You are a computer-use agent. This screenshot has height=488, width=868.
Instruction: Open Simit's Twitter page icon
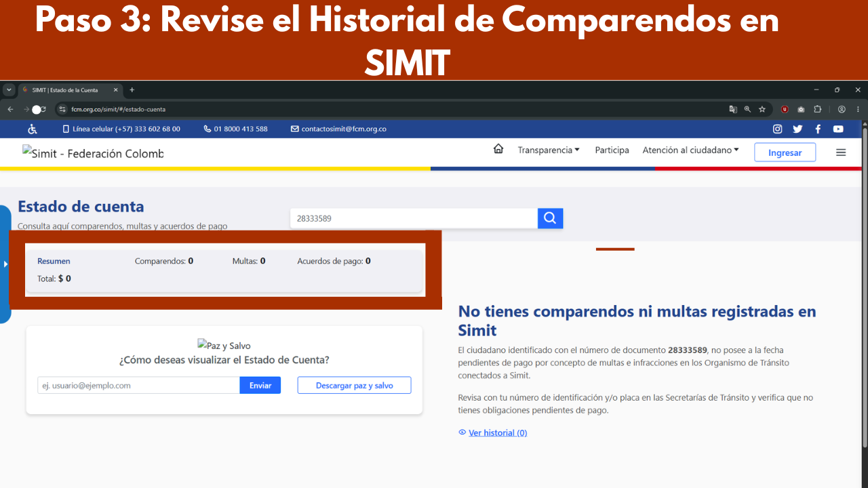coord(797,129)
